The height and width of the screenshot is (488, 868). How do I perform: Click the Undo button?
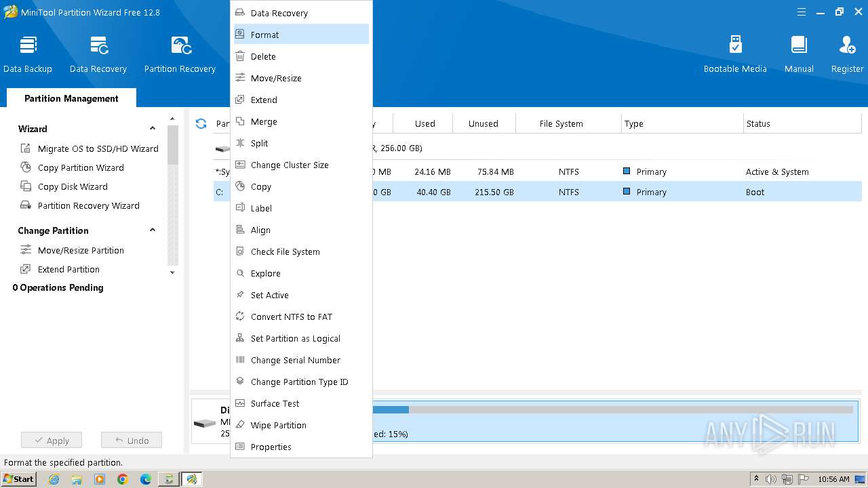(132, 441)
